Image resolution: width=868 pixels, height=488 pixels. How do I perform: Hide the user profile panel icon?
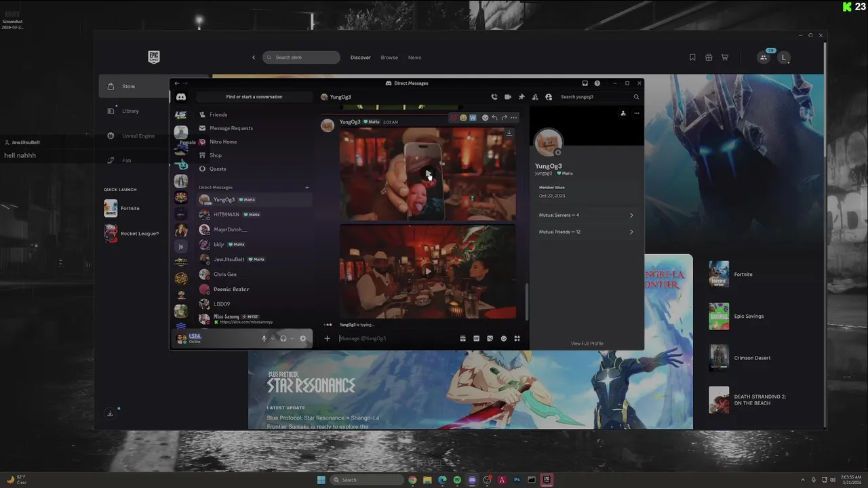tap(549, 97)
